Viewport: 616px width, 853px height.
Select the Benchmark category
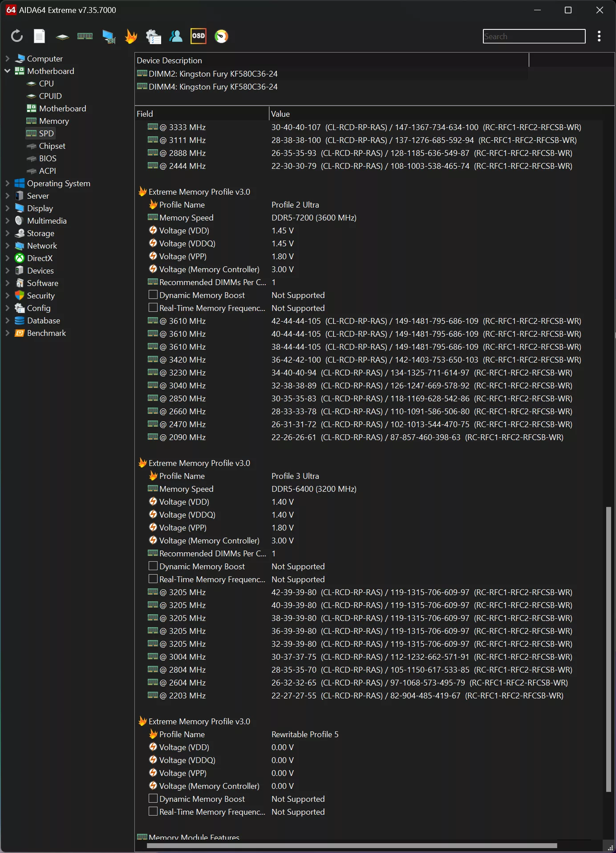click(46, 333)
